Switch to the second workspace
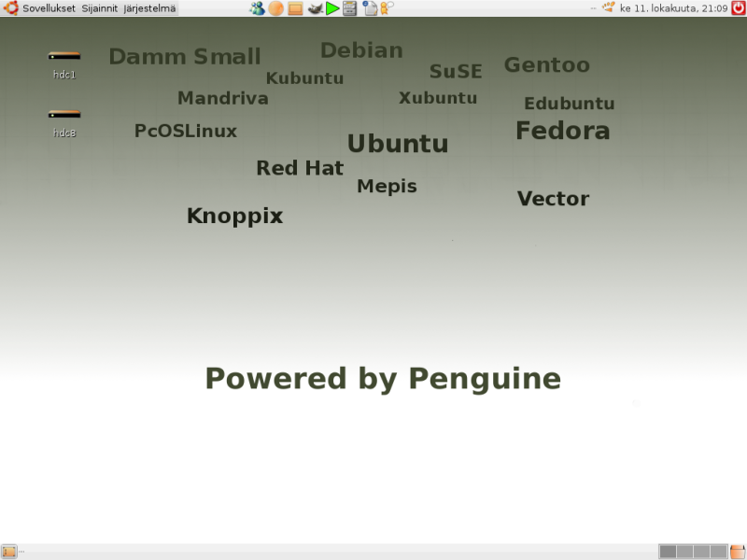The height and width of the screenshot is (560, 747). pos(684,552)
